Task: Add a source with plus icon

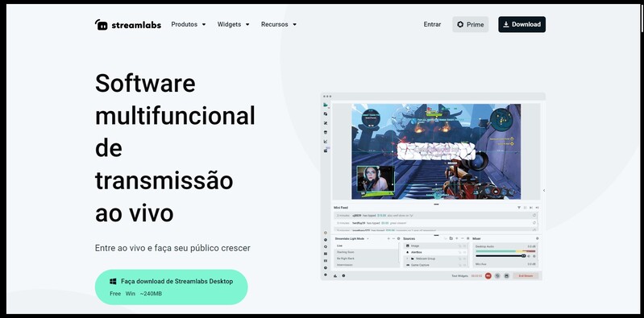Action: point(457,238)
